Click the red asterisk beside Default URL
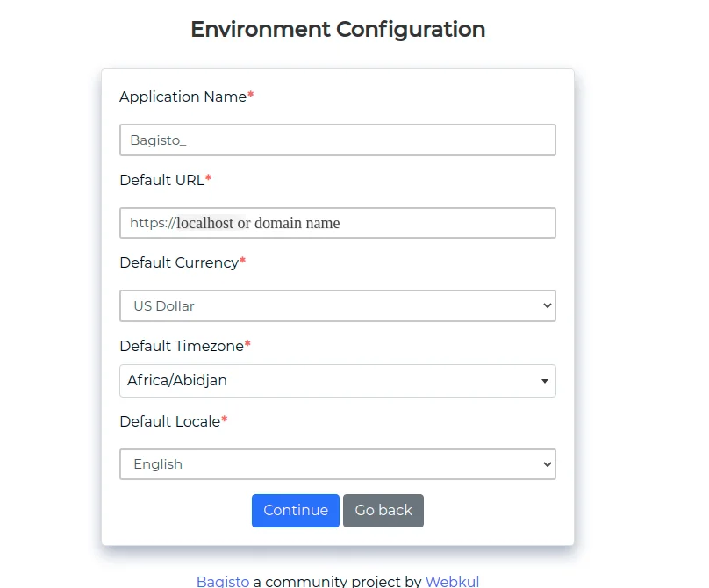Viewport: 709px width, 588px height. pos(209,179)
